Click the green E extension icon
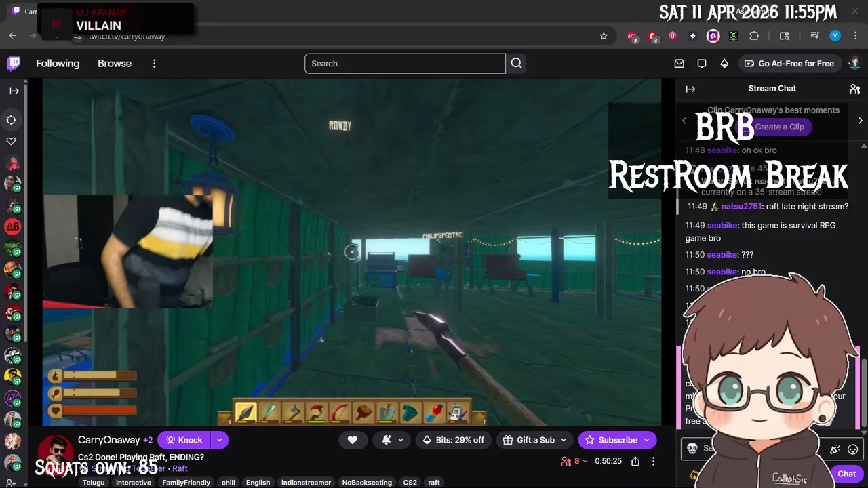The height and width of the screenshot is (488, 868). (733, 36)
